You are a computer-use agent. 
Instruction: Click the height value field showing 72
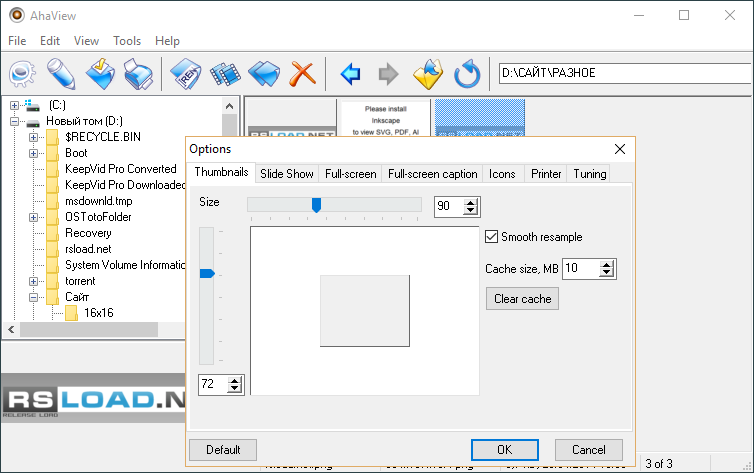213,384
